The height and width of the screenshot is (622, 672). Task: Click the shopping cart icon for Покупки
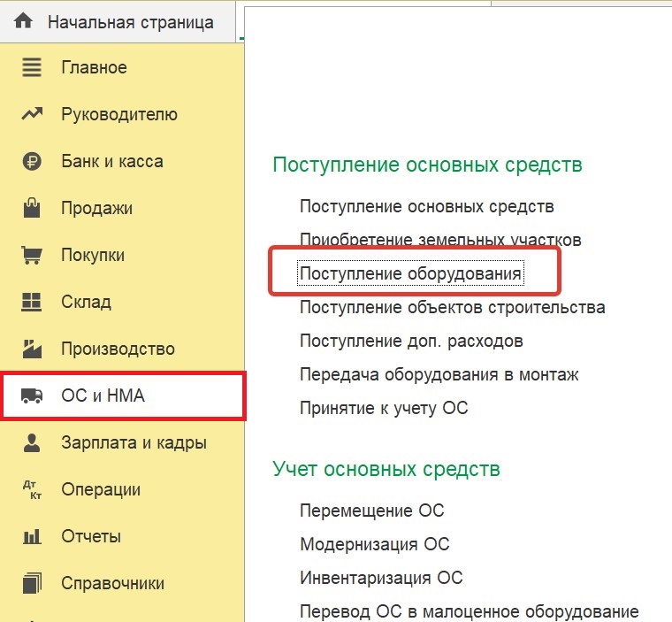pos(32,255)
